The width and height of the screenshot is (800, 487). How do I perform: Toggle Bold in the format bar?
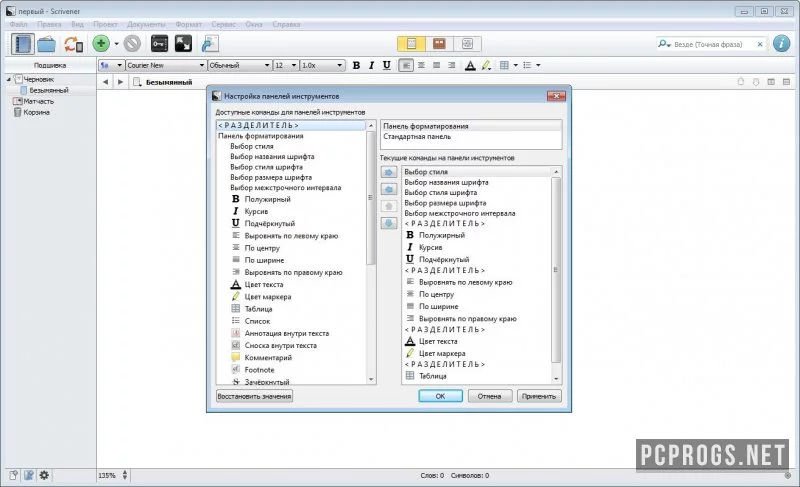pyautogui.click(x=357, y=65)
